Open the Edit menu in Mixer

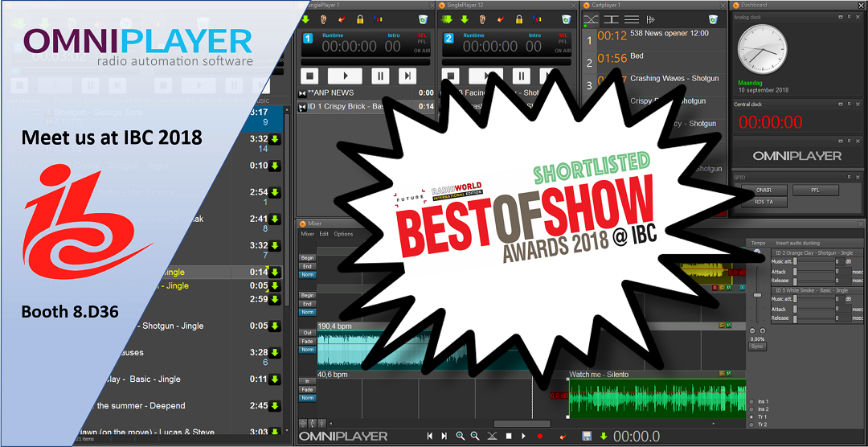point(324,234)
